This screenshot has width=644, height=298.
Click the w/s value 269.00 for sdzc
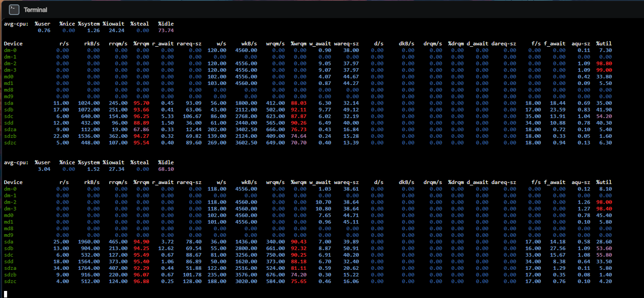click(217, 143)
